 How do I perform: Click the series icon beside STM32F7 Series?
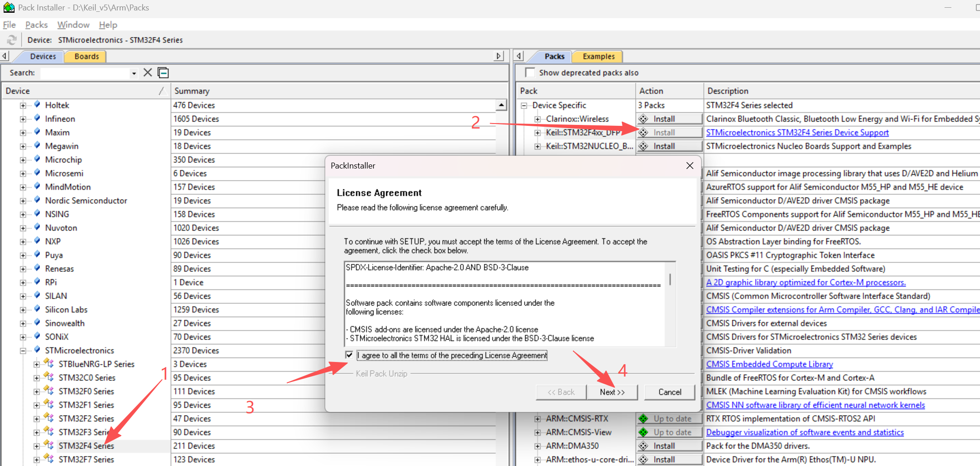pos(49,459)
